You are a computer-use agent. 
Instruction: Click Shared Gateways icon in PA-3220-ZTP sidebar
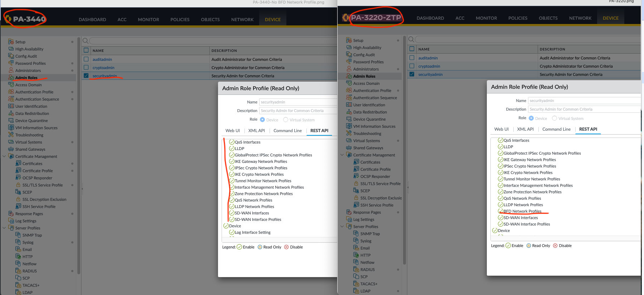point(349,148)
